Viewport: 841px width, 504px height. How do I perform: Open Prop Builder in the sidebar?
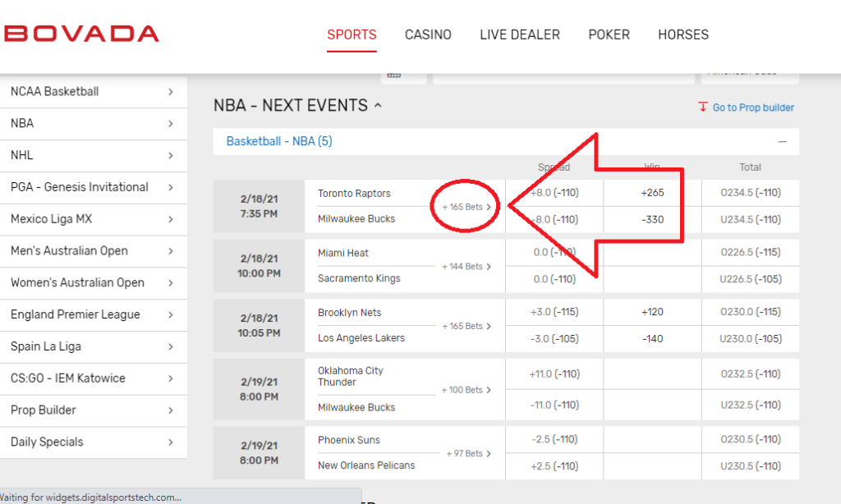pos(94,410)
